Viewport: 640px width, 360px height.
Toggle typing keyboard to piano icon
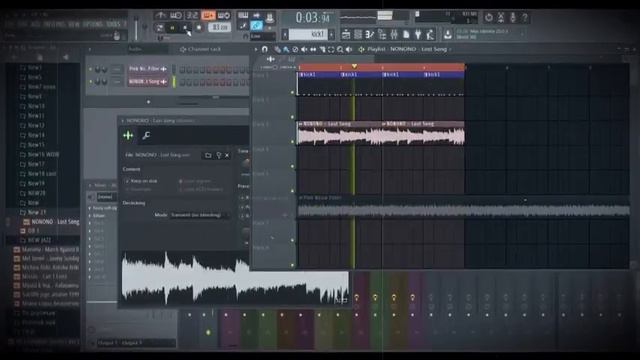(x=243, y=16)
